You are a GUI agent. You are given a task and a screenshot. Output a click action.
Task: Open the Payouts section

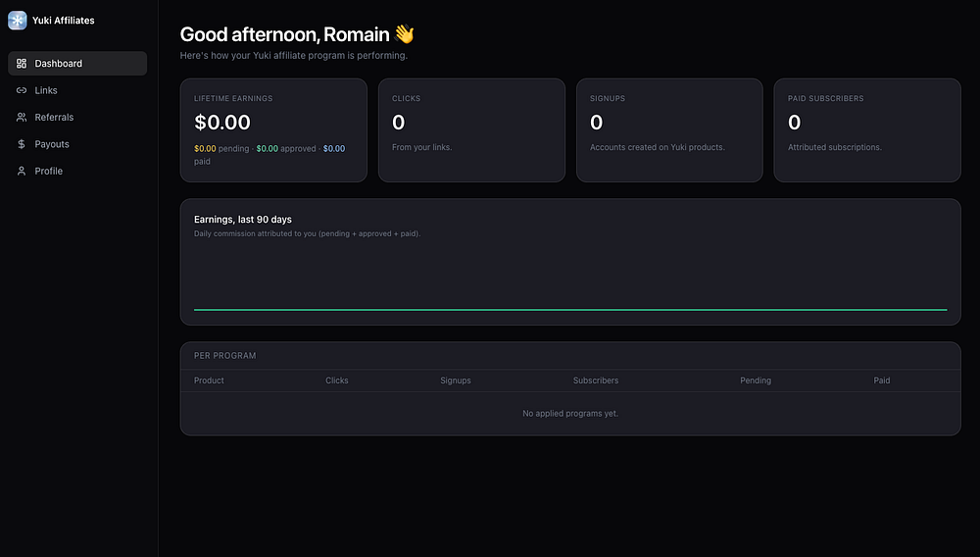coord(52,144)
